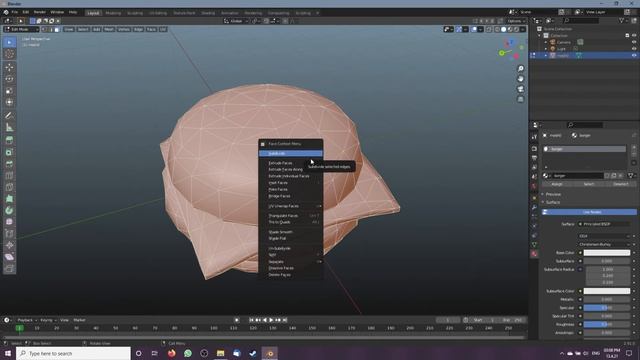The image size is (640, 360).
Task: Select the Poly Build tool
Action: coord(9,199)
